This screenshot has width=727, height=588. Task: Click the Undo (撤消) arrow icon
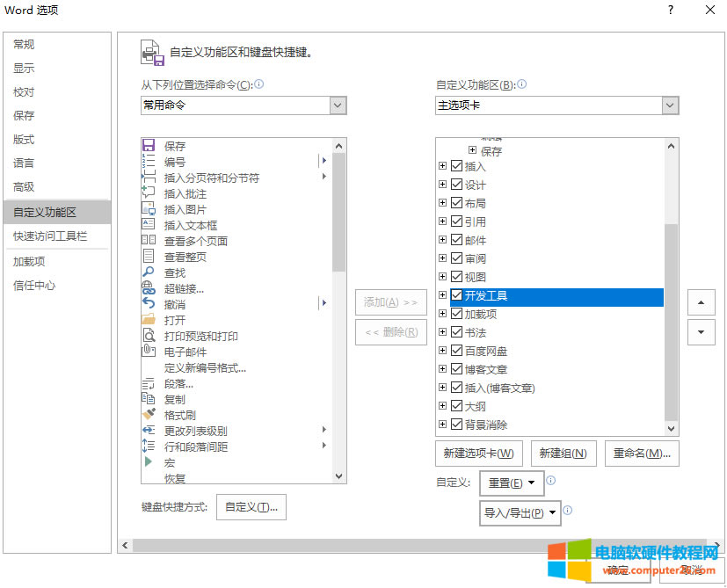pyautogui.click(x=149, y=304)
